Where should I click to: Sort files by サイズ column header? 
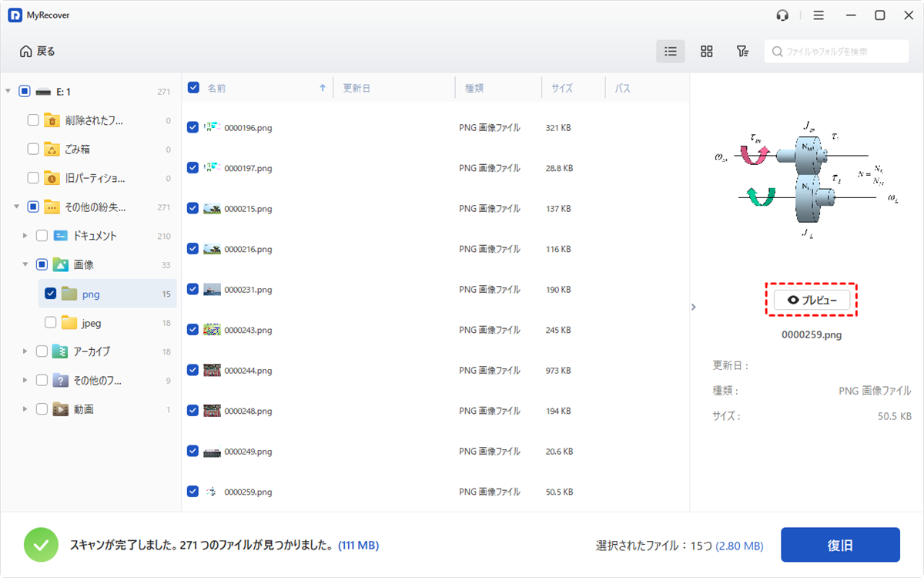[x=562, y=89]
